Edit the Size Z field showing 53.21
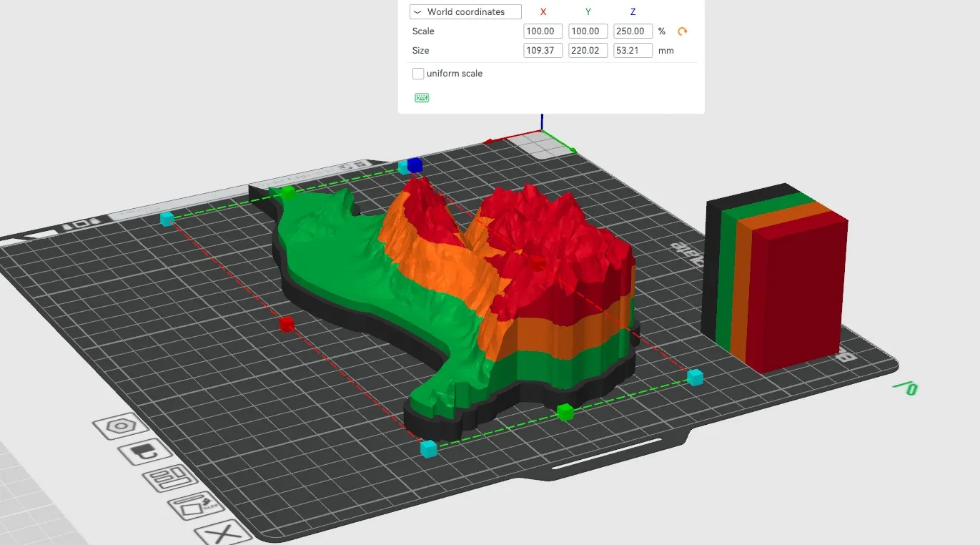The width and height of the screenshot is (980, 545). pyautogui.click(x=633, y=51)
